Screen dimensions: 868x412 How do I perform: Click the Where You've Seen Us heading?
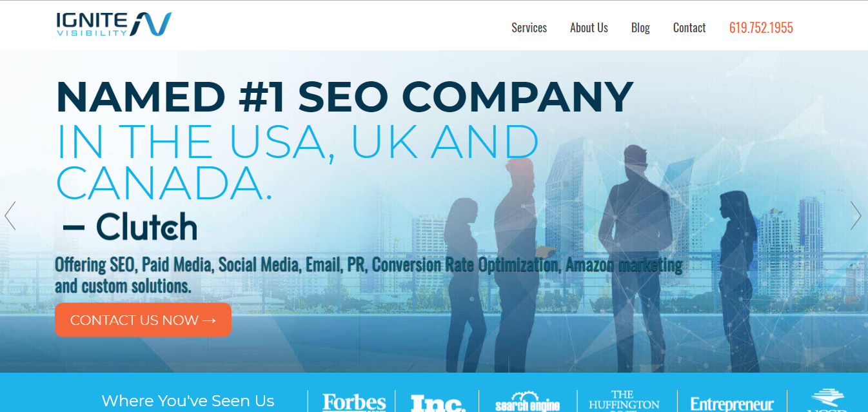coord(188,401)
